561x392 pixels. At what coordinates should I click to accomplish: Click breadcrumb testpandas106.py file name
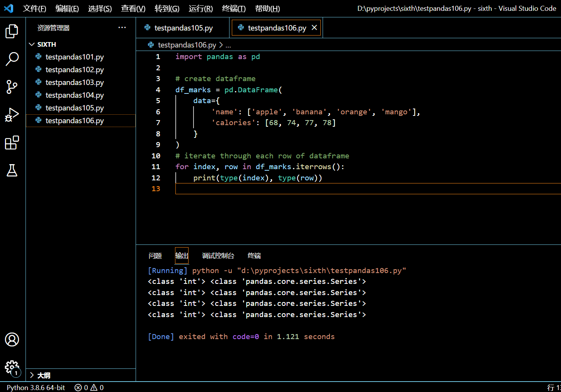[x=187, y=45]
